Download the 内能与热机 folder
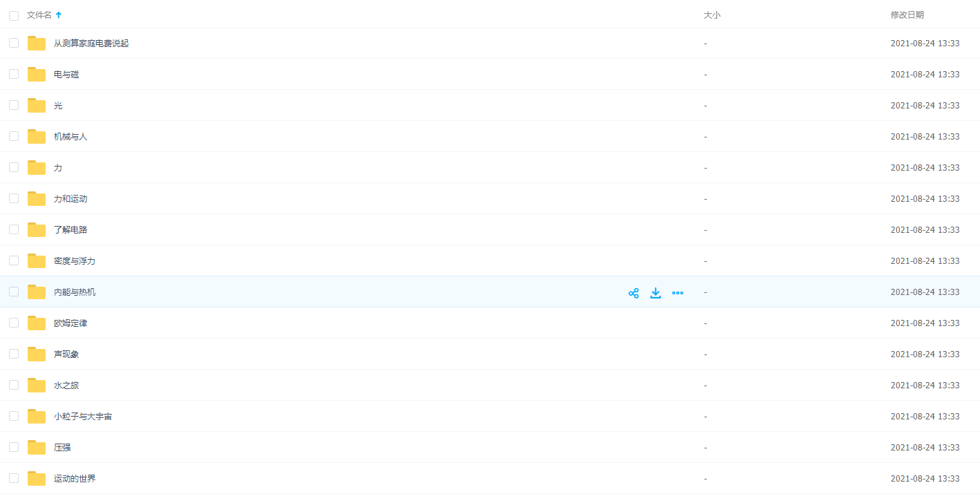The width and height of the screenshot is (980, 503). 656,293
